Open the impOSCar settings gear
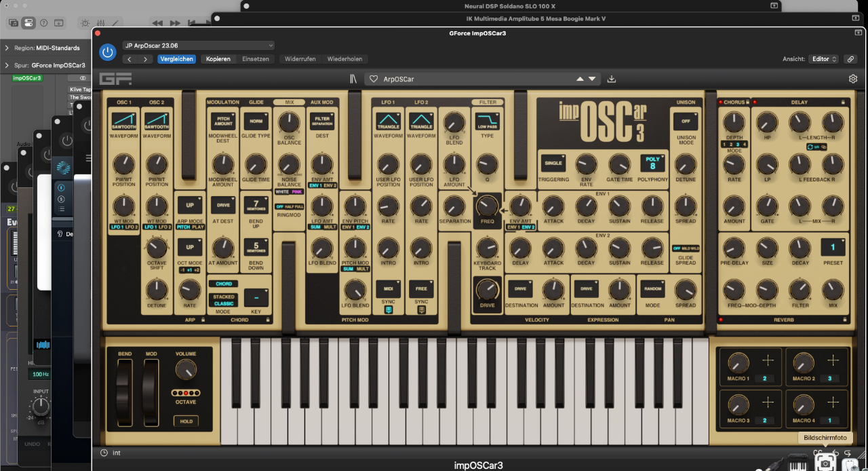 [x=853, y=79]
